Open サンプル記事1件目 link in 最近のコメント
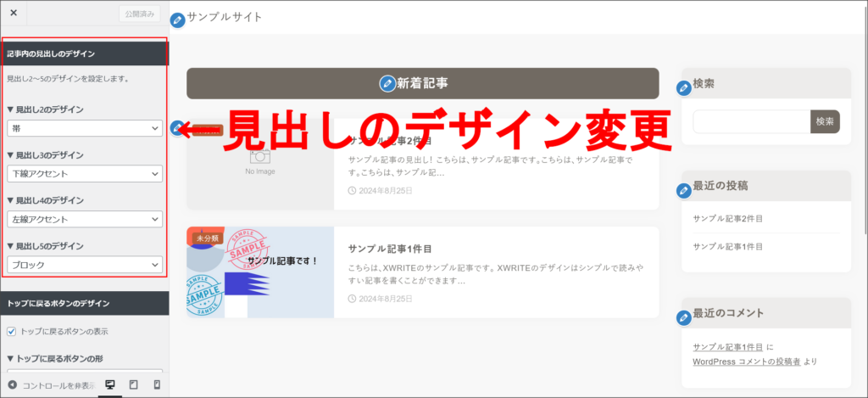Image resolution: width=868 pixels, height=398 pixels. (727, 347)
